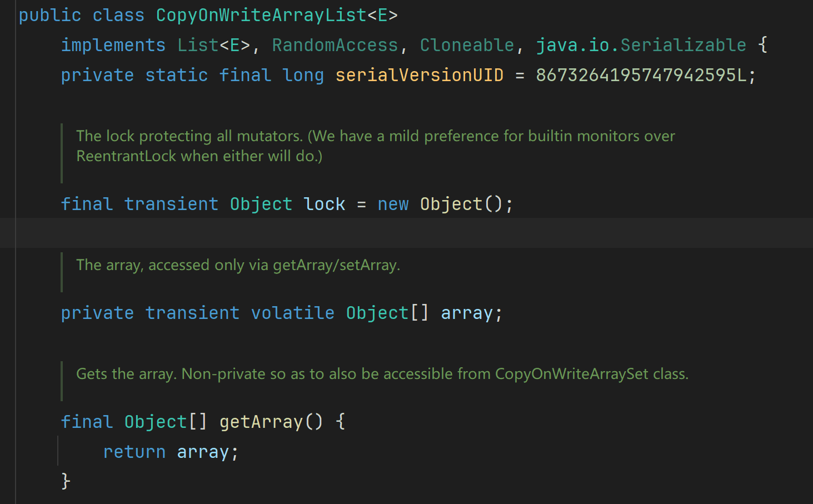Screen dimensions: 813x504
Task: Click the empty highlighted current line
Action: pyautogui.click(x=389, y=233)
